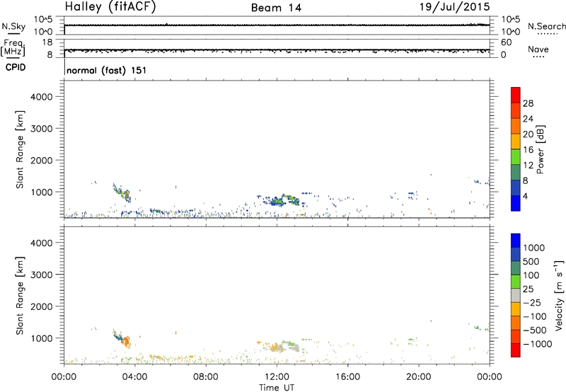Click the 'Time UT' axis title

277,388
